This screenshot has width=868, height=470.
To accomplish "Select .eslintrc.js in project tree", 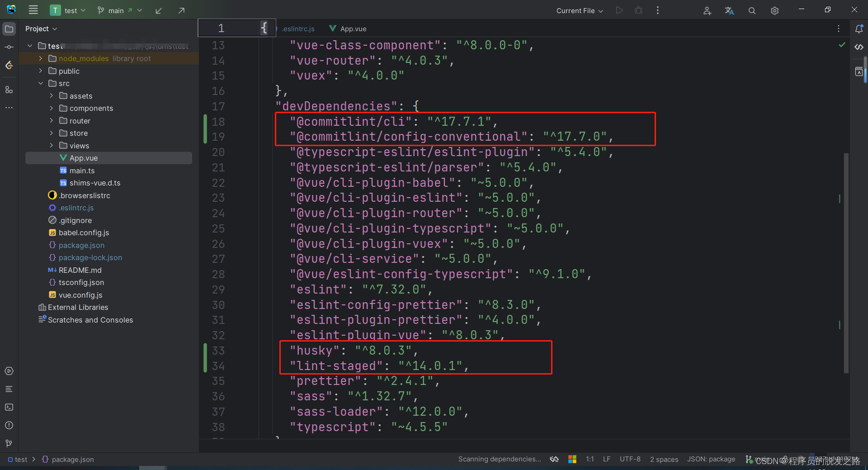I will coord(76,208).
